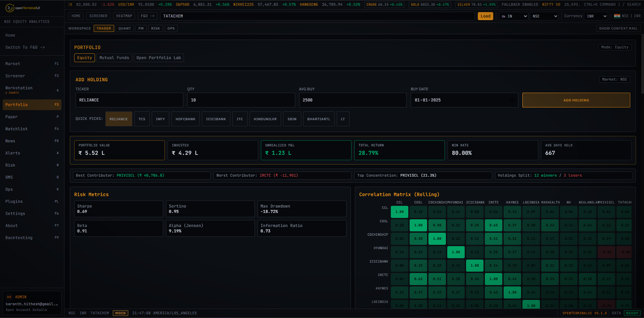The width and height of the screenshot is (644, 318).
Task: Open Portfolio Lab tab
Action: 158,58
